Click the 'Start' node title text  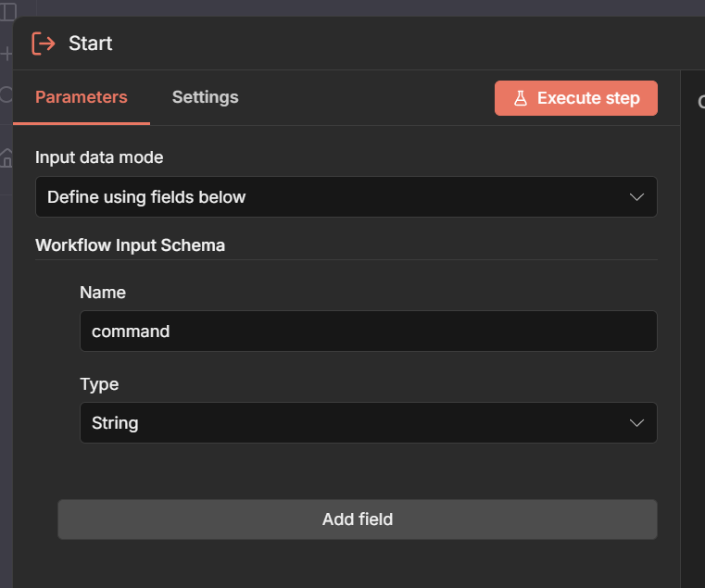[x=91, y=44]
